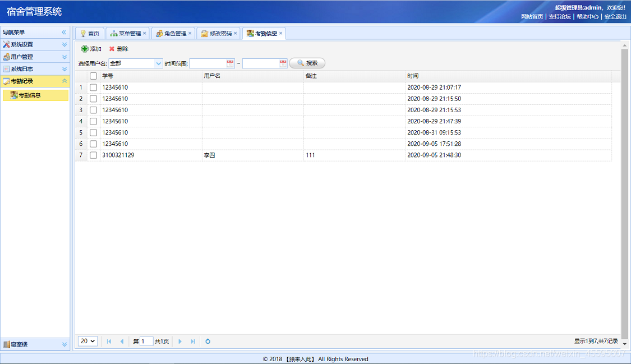631x364 pixels.
Task: Click the end date input field
Action: pyautogui.click(x=261, y=63)
